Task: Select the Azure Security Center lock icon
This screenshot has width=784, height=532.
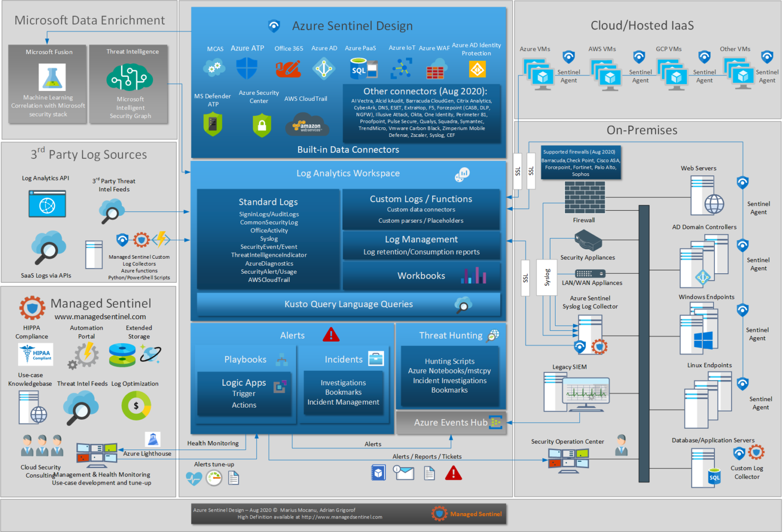Action: click(261, 125)
